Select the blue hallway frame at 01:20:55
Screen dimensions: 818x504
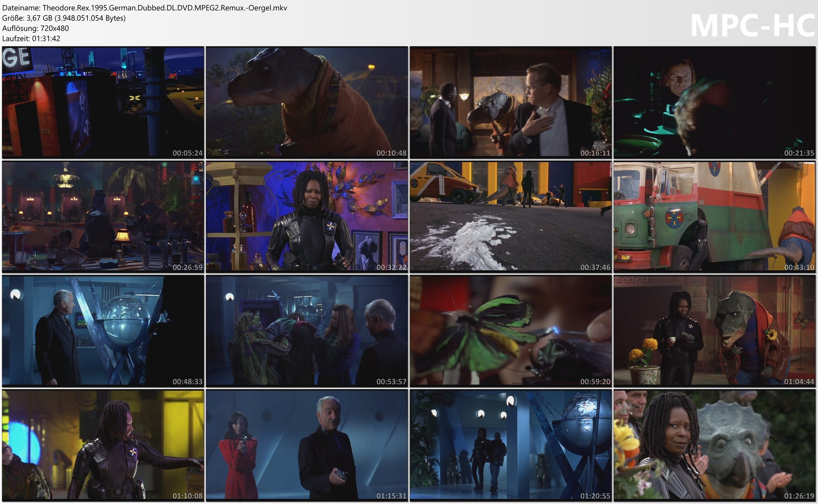tap(510, 445)
